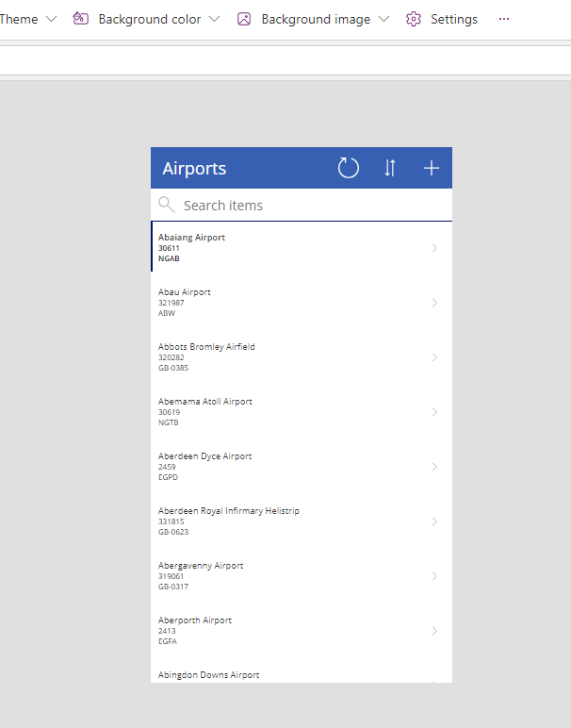Click the refresh icon in Airports header
571x728 pixels.
point(349,168)
